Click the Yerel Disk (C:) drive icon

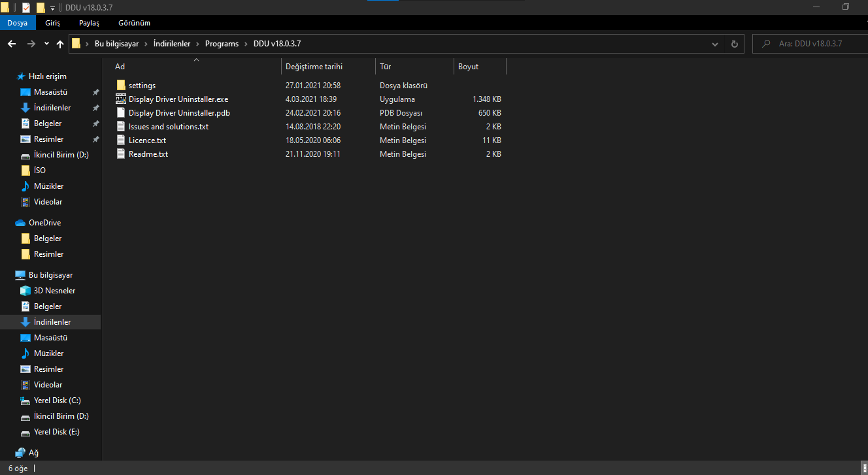click(25, 401)
